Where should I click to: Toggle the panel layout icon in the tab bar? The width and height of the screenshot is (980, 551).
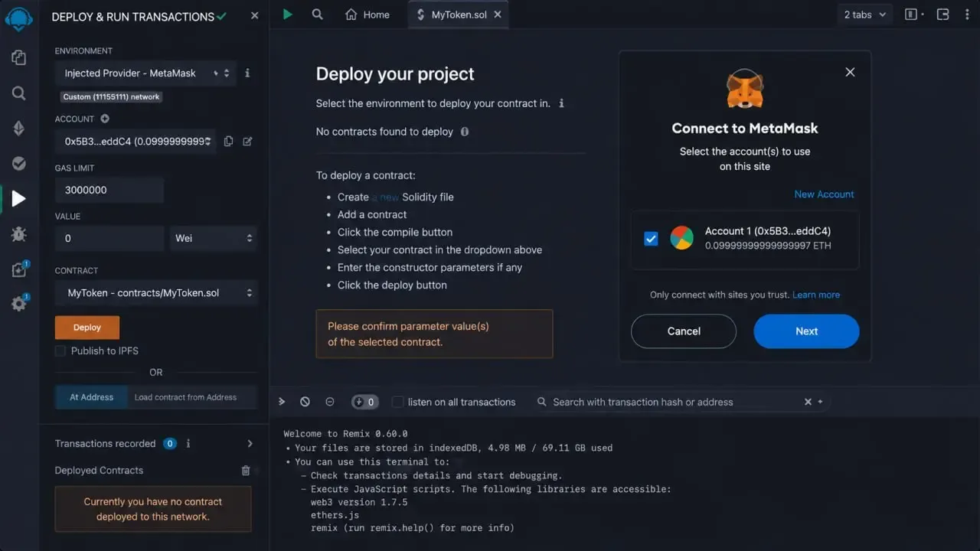tap(911, 15)
